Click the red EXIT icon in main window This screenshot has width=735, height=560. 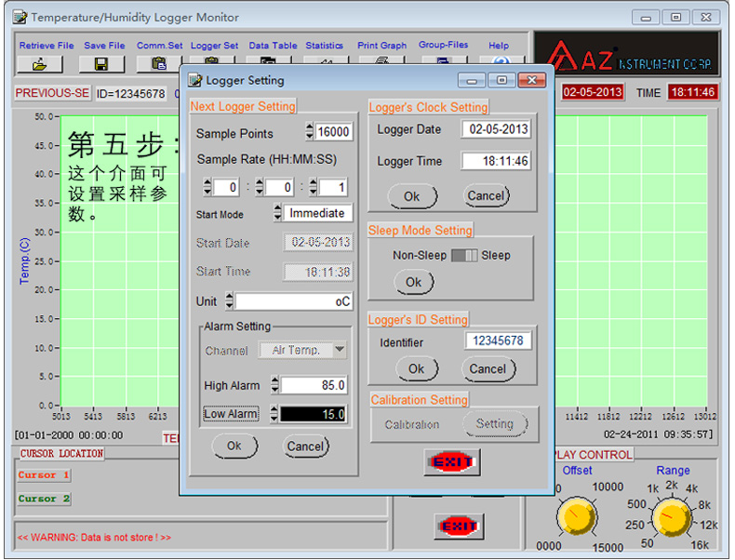point(459,527)
